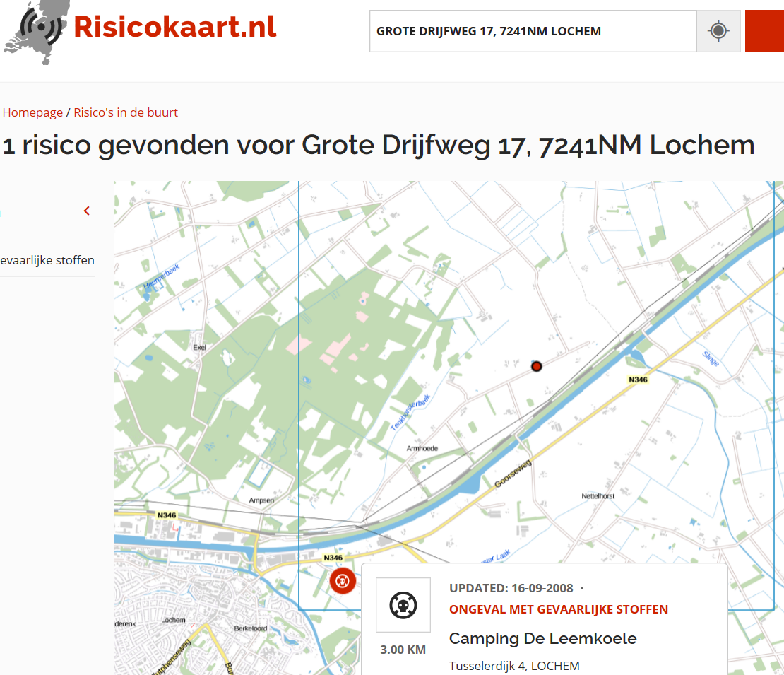
Task: Click the page heading 1 risico gevonden
Action: point(379,145)
